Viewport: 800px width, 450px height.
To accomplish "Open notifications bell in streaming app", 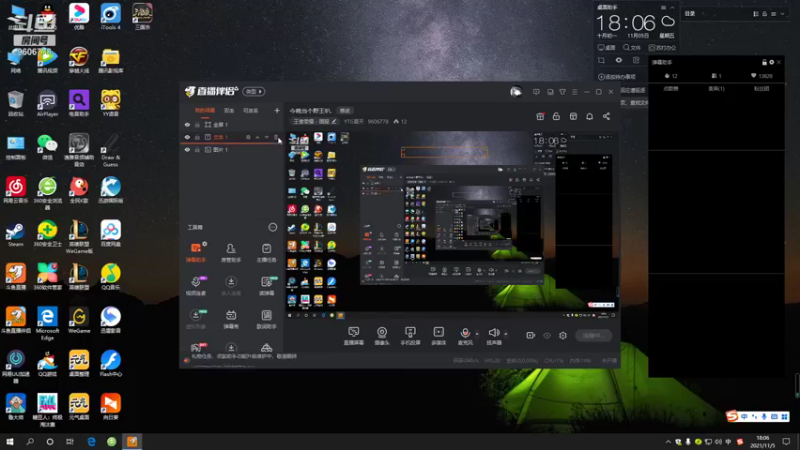I will [x=589, y=116].
